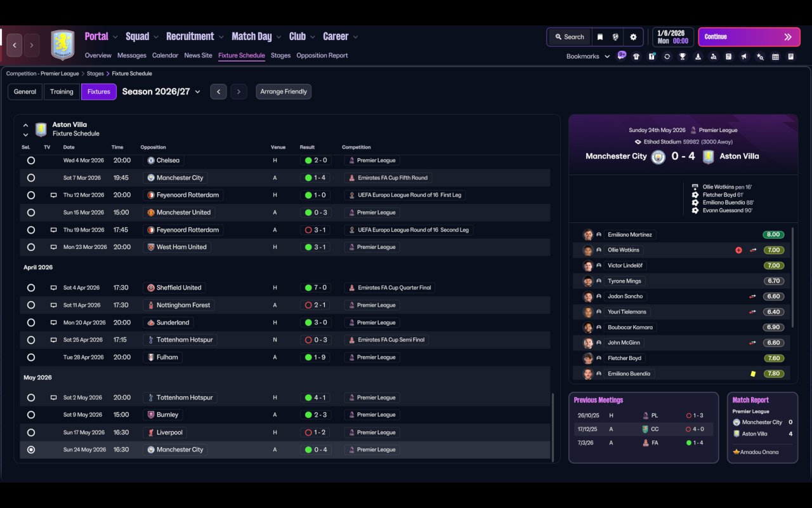Click the megaphone shortcut icon
The image size is (812, 508).
click(744, 57)
